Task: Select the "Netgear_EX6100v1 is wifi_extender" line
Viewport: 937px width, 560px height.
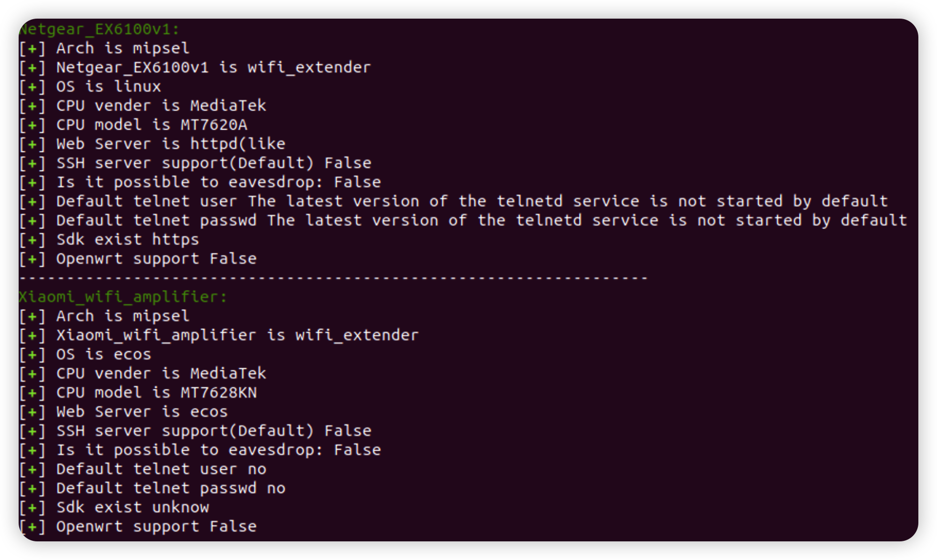Action: 213,67
